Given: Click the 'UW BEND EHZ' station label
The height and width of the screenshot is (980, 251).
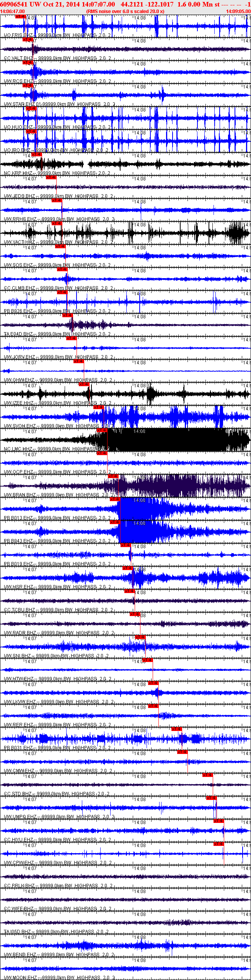Looking at the screenshot, I should (x=20, y=955).
